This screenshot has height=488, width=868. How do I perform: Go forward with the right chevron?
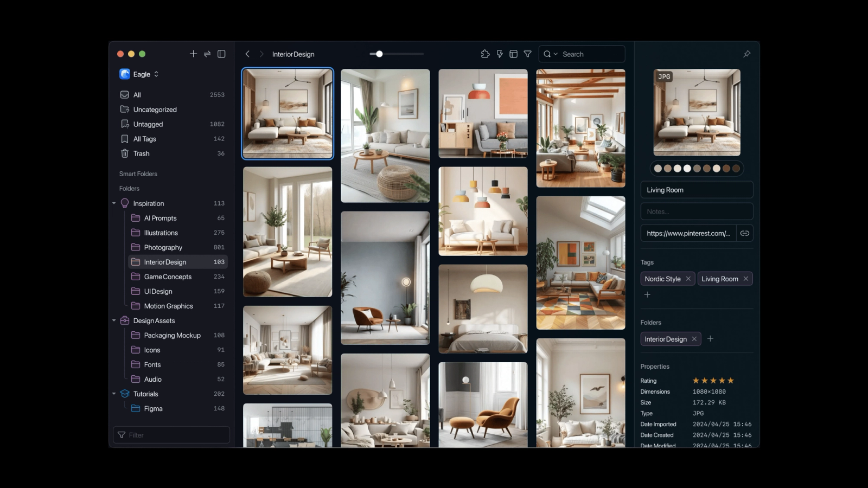coord(261,54)
